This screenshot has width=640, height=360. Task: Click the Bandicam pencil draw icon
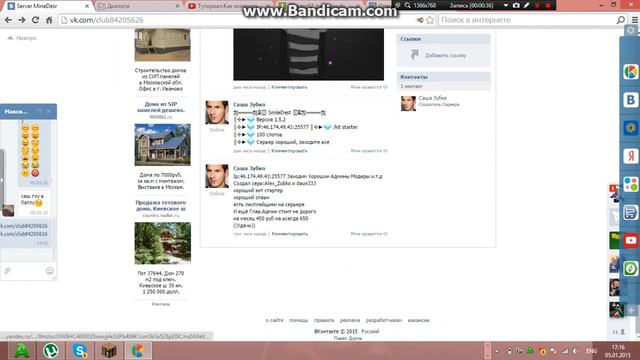pyautogui.click(x=527, y=5)
